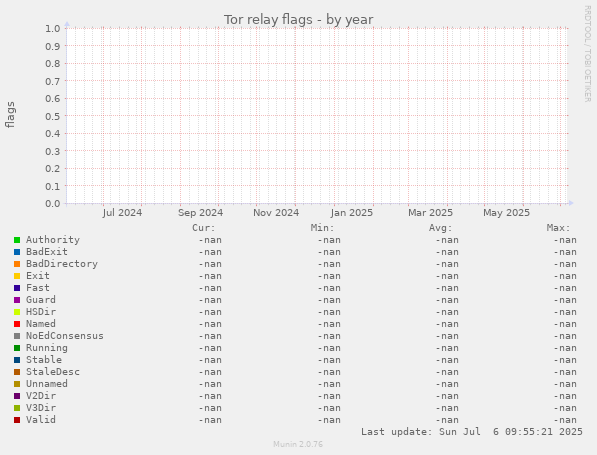597x455 pixels.
Task: Click Running's Min -nan value
Action: (329, 348)
